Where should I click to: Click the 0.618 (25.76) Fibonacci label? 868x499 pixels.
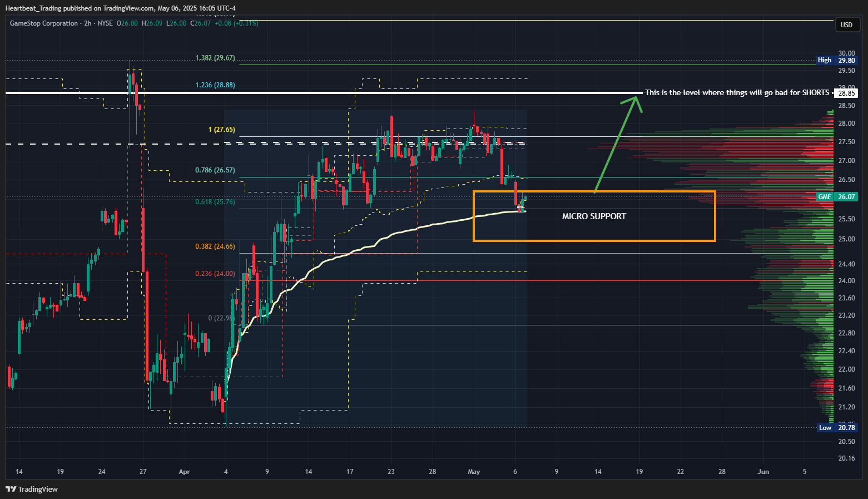pos(215,202)
